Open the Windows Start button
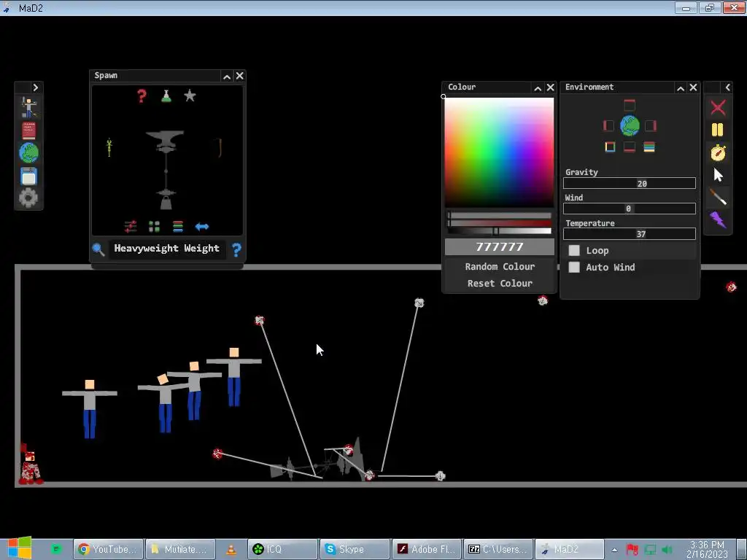747x560 pixels. coord(19,548)
